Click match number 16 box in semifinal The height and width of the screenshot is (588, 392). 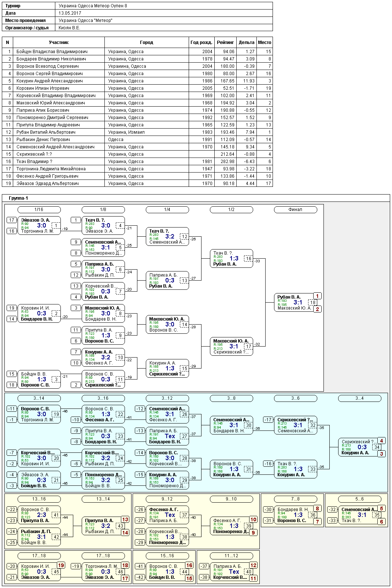coord(248,259)
